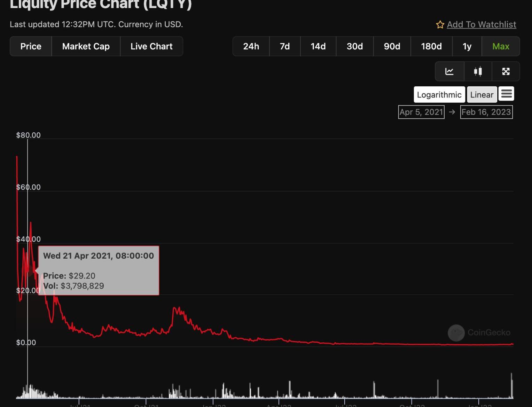
Task: Select the 24h time range
Action: 251,46
